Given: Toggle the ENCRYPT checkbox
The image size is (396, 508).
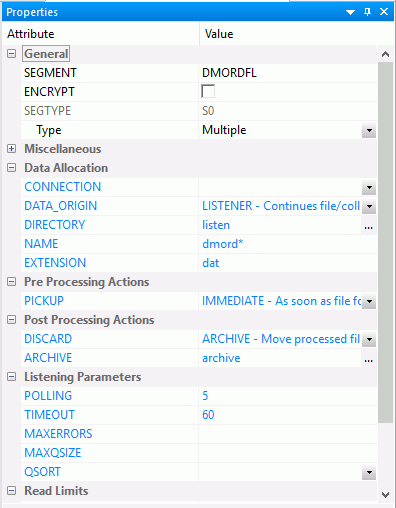Looking at the screenshot, I should pos(208,91).
